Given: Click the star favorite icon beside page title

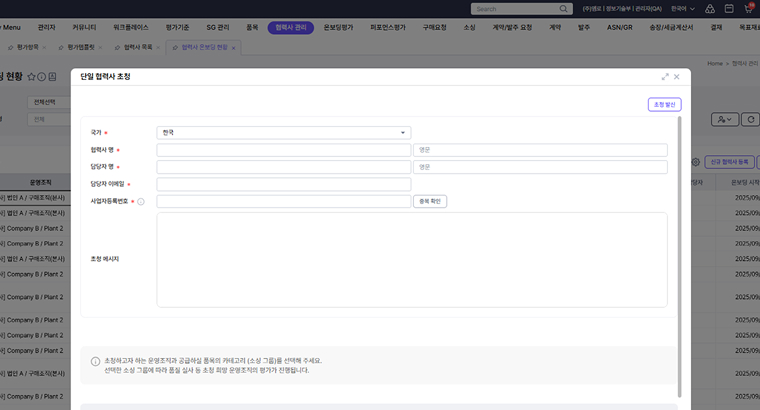Looking at the screenshot, I should coord(31,76).
